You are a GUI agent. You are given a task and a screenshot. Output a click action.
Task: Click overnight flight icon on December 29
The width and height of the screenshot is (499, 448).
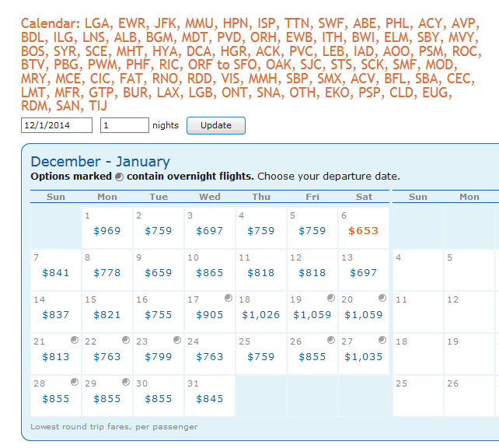(125, 382)
